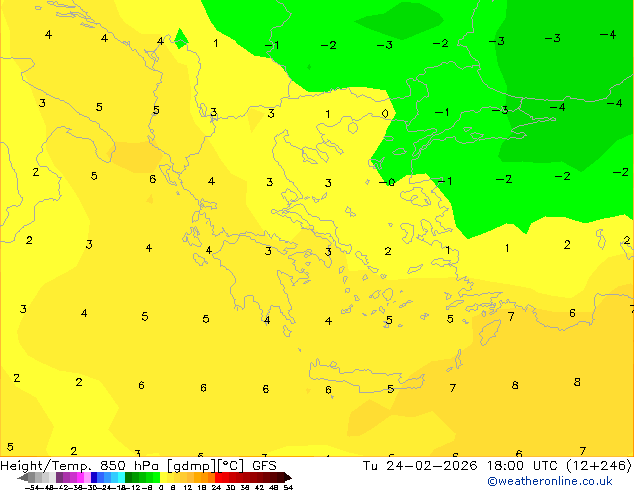The width and height of the screenshot is (634, 490).
Task: Click the '-54' legend scale label
Action: click(32, 487)
